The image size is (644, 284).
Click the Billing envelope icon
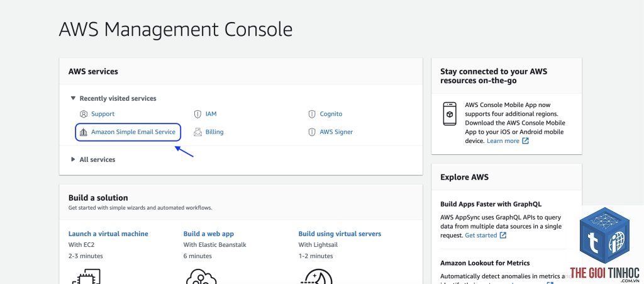click(x=198, y=132)
